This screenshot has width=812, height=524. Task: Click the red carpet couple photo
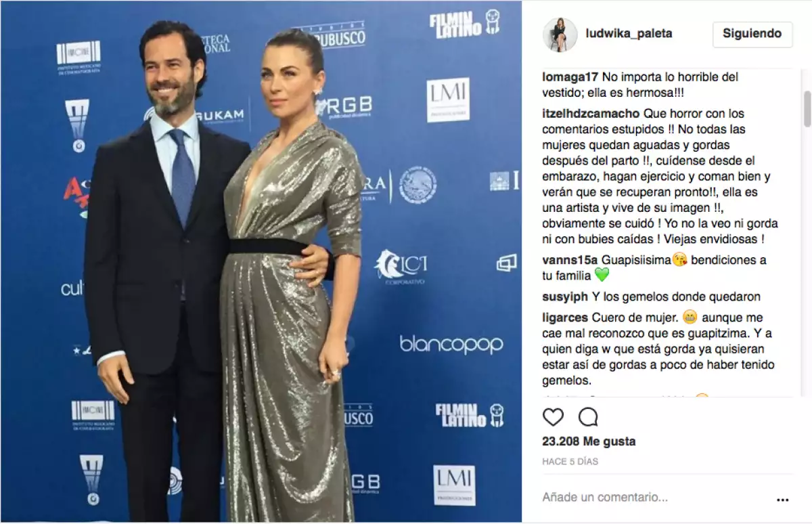261,262
